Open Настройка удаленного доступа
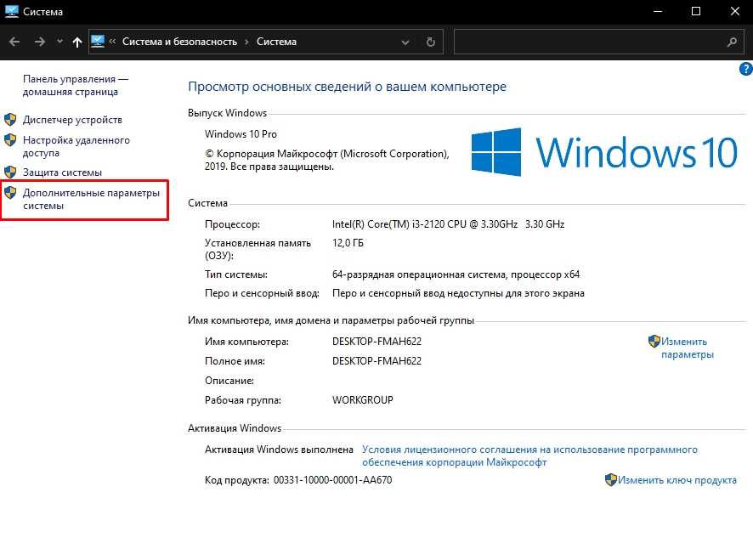753x560 pixels. click(x=76, y=146)
